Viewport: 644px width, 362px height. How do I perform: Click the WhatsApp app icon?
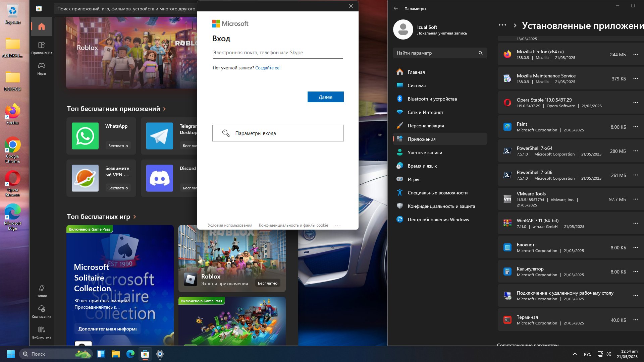pyautogui.click(x=85, y=136)
